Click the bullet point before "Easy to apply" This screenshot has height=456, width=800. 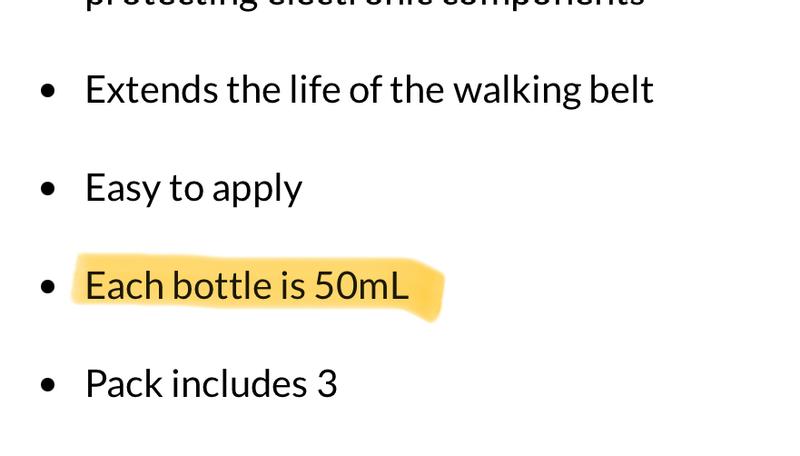click(48, 189)
